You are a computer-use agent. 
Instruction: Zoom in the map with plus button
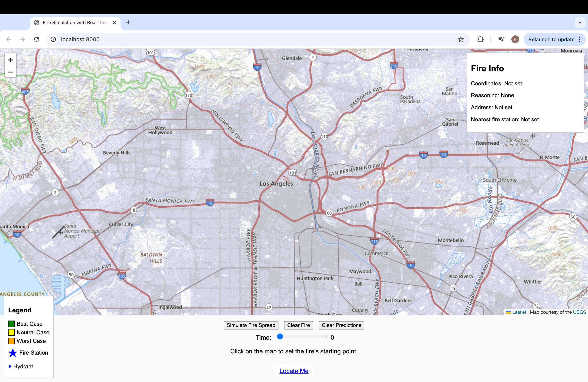point(10,60)
